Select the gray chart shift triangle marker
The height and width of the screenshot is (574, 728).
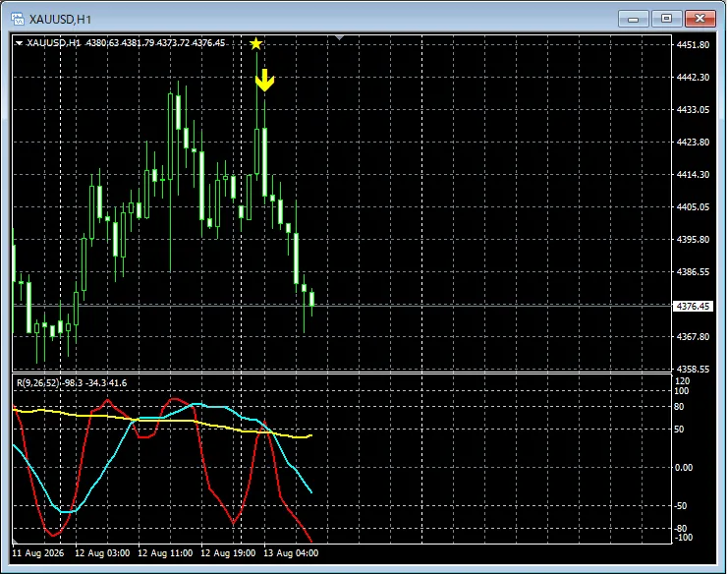(x=340, y=37)
